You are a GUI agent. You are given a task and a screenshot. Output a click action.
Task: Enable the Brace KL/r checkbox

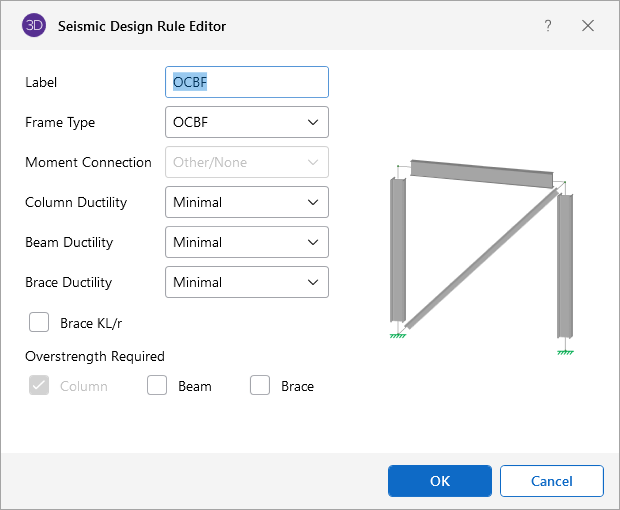[x=40, y=322]
